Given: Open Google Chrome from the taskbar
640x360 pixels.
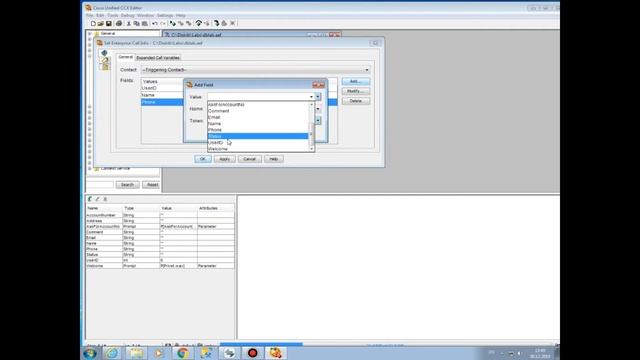Looking at the screenshot, I should tap(182, 353).
